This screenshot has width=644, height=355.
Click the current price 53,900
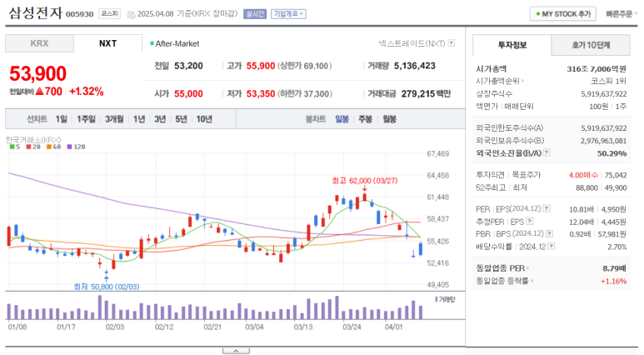(37, 74)
